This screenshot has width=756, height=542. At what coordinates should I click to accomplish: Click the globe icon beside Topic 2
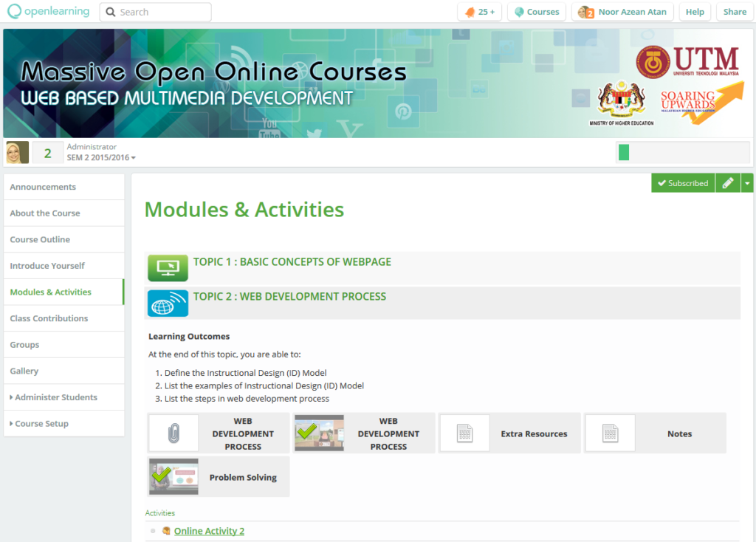[168, 301]
